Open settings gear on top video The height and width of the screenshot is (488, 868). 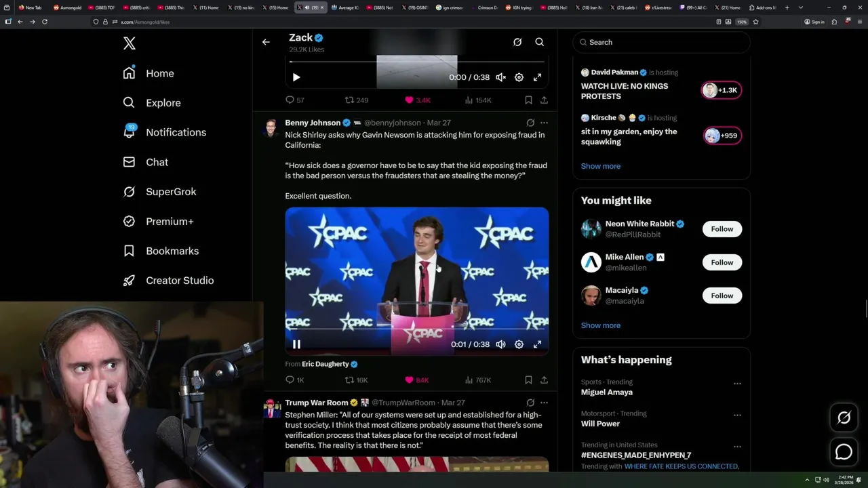519,77
